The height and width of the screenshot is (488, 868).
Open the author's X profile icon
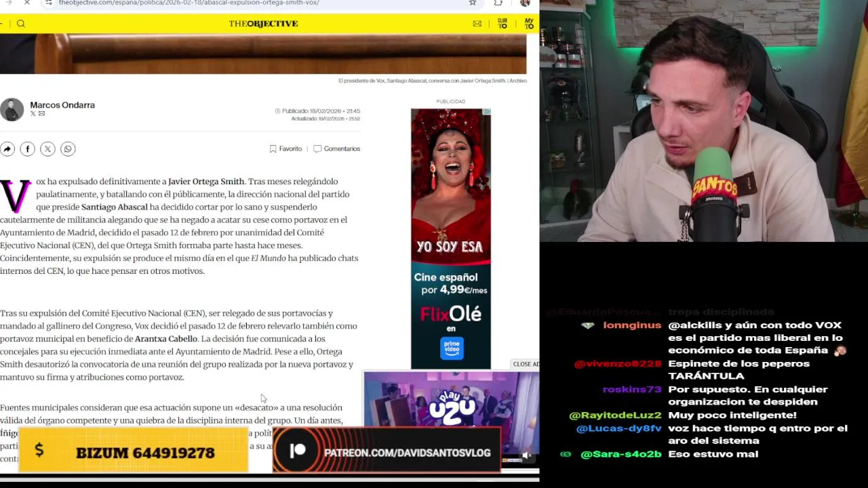tap(33, 114)
